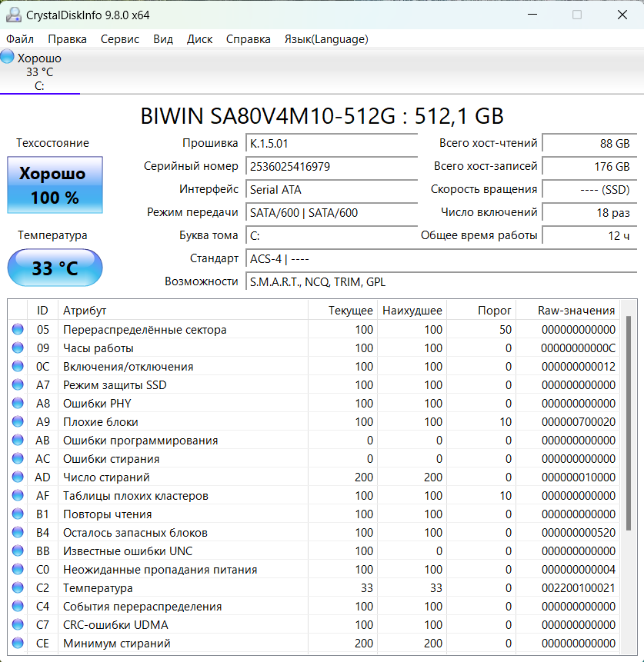Click status circle for C7 CRC-ошибки UDMA row
Image resolution: width=644 pixels, height=662 pixels.
(x=18, y=625)
